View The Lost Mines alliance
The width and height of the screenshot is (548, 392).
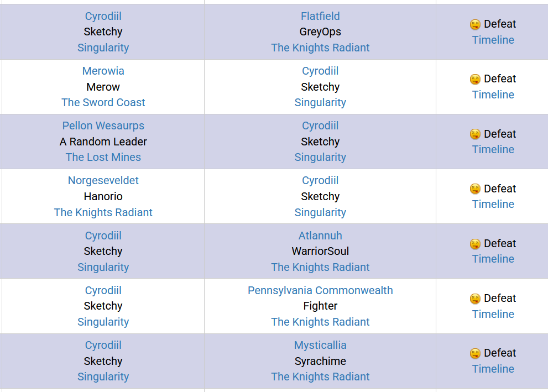(x=103, y=157)
